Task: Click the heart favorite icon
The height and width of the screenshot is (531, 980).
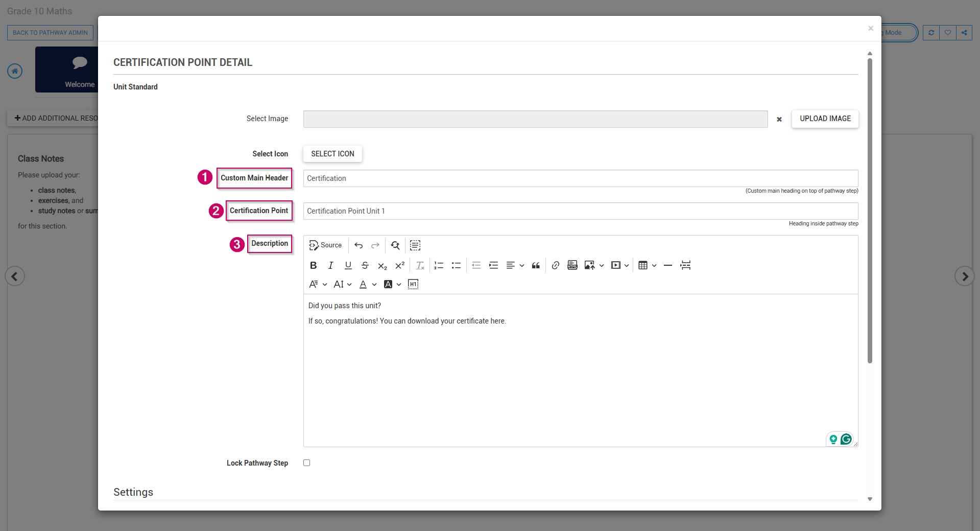Action: [948, 33]
